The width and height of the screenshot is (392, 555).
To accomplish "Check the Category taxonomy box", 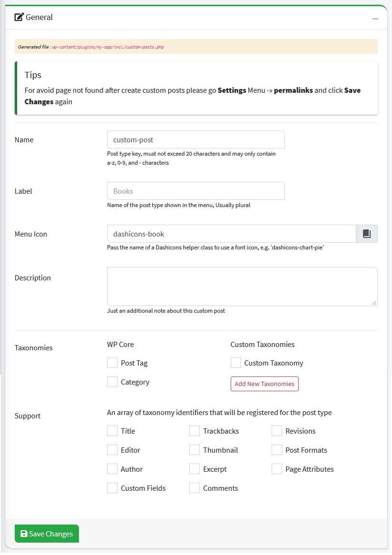I will [x=112, y=382].
